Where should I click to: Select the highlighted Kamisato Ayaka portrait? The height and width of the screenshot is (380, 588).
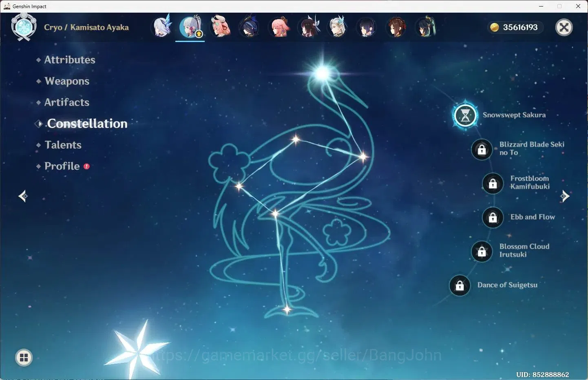[x=190, y=27]
